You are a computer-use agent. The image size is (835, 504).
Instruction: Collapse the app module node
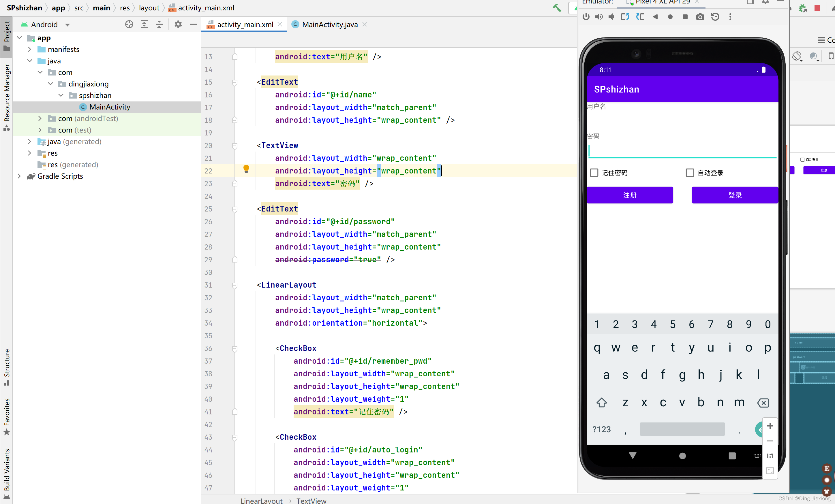click(x=20, y=38)
